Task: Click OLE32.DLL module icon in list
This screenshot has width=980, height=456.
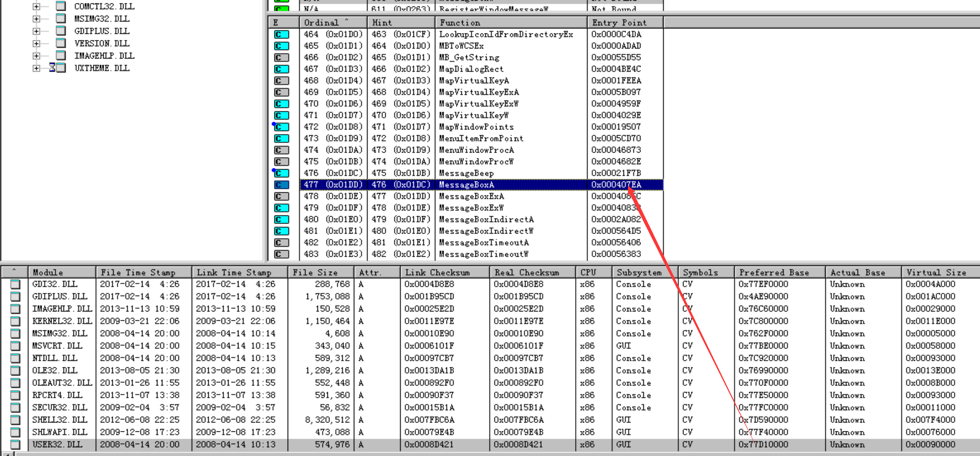Action: pyautogui.click(x=15, y=371)
